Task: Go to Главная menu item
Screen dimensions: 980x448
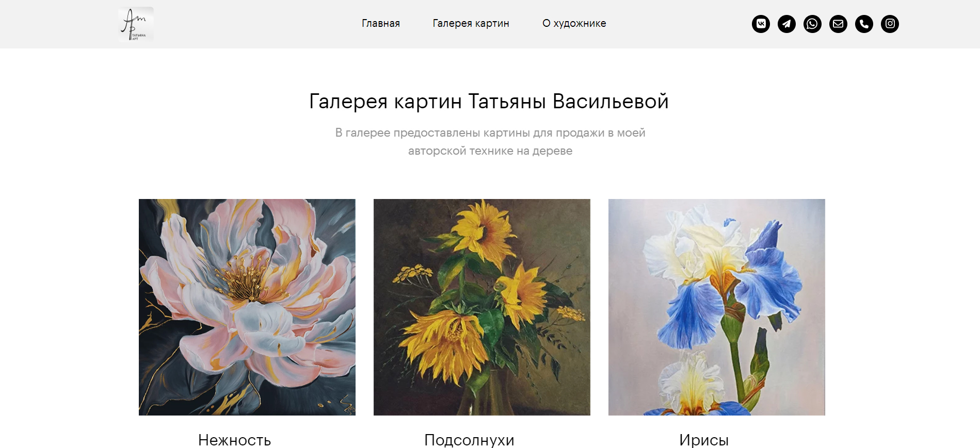Action: [x=381, y=23]
